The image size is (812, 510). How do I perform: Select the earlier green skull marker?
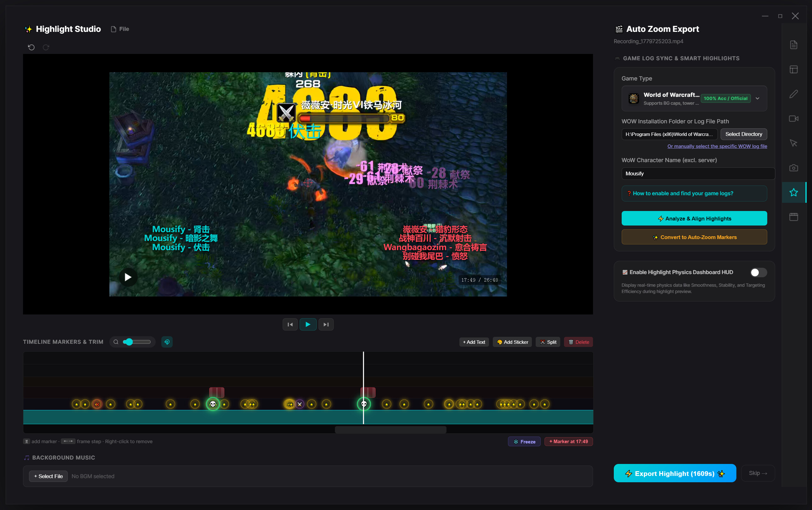213,404
